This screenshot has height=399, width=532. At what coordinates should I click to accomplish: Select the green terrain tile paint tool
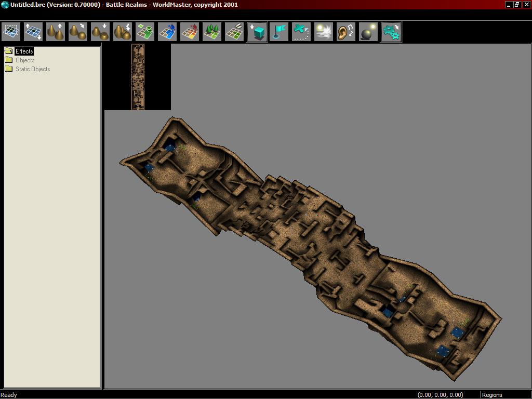(145, 32)
